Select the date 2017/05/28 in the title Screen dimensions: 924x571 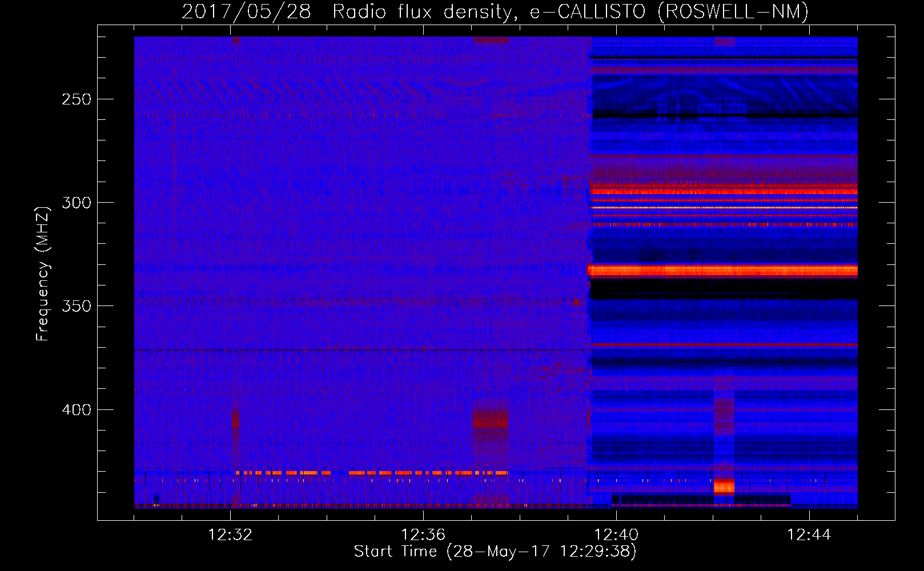coord(246,11)
